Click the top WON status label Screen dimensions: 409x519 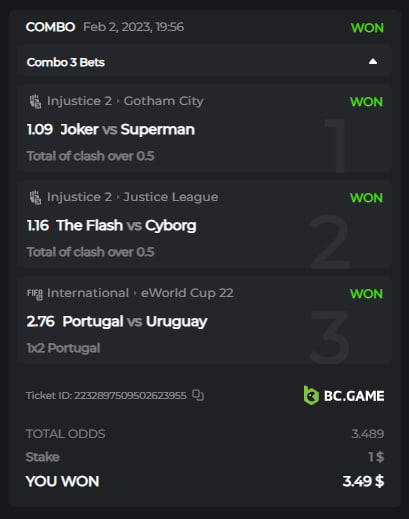[x=367, y=28]
